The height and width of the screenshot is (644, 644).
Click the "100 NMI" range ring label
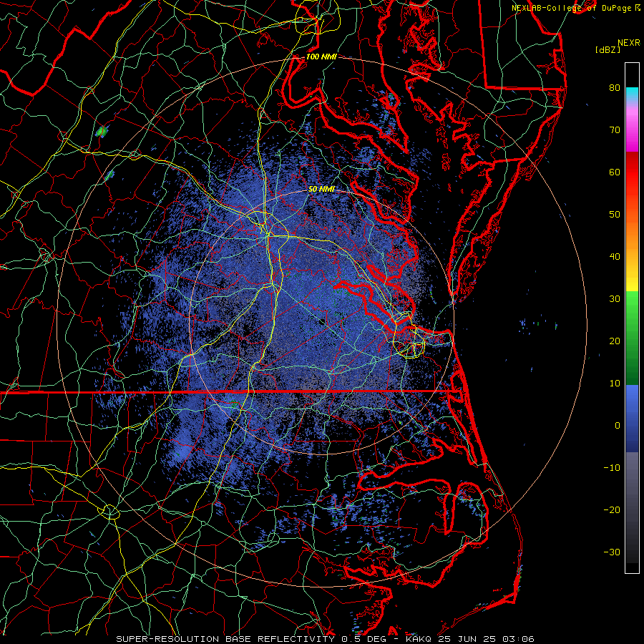coord(321,57)
